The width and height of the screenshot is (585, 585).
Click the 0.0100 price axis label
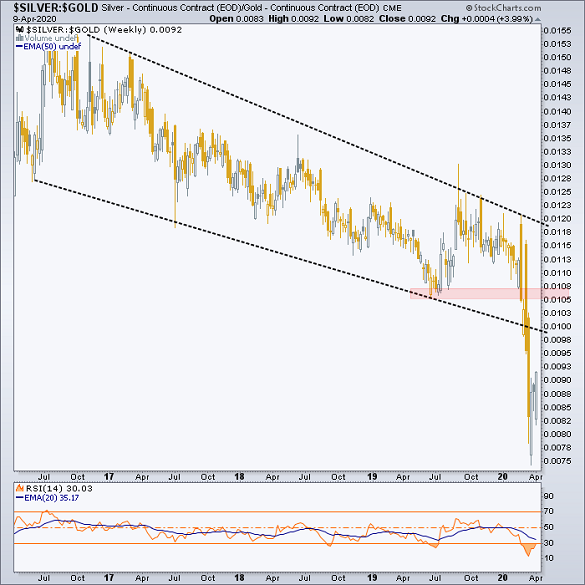pos(557,326)
